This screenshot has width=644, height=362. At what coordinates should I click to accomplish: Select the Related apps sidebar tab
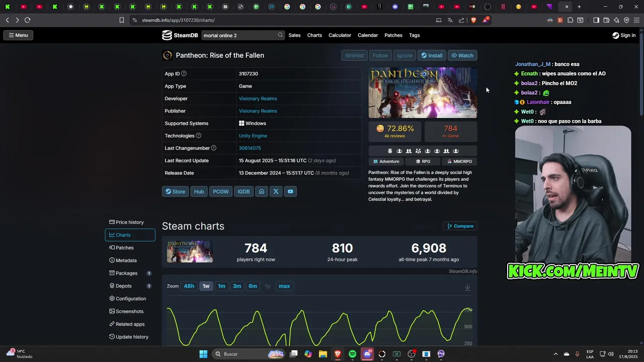point(130,324)
